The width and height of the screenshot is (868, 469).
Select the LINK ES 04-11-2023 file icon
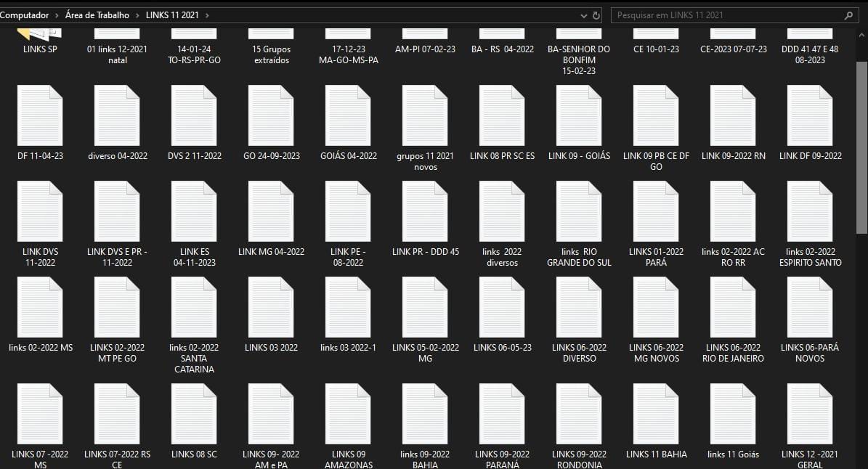click(x=194, y=211)
